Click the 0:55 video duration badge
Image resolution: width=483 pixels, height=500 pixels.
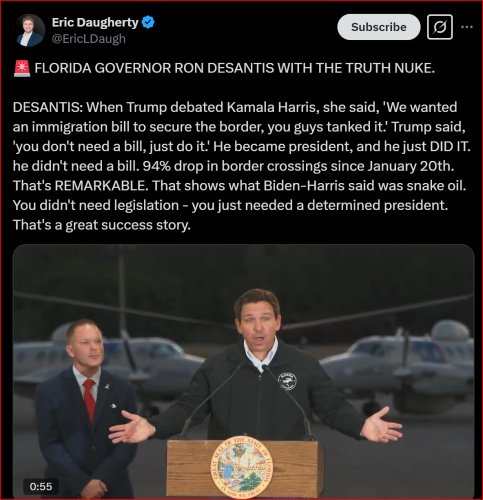tap(41, 486)
